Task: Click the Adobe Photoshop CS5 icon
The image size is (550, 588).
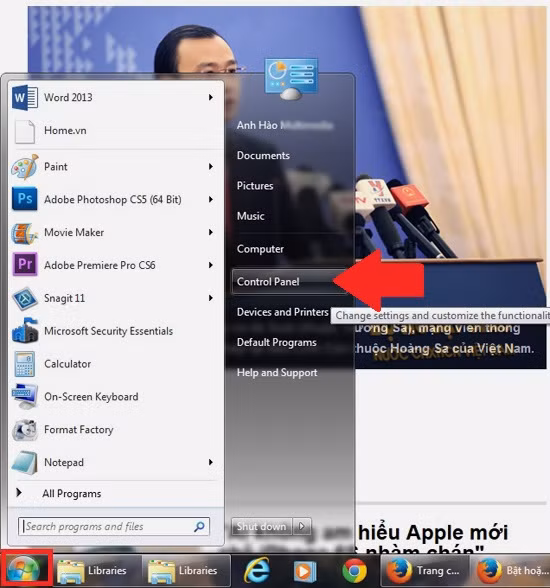Action: pos(25,199)
